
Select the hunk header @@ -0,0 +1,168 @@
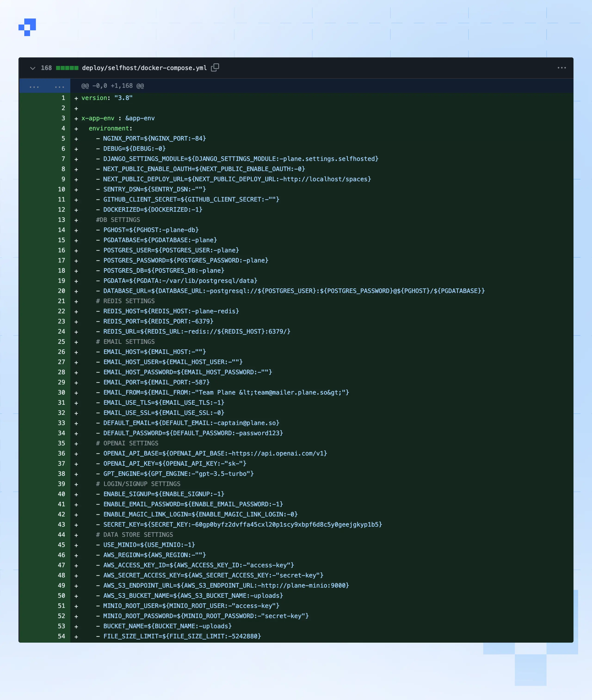(x=112, y=86)
